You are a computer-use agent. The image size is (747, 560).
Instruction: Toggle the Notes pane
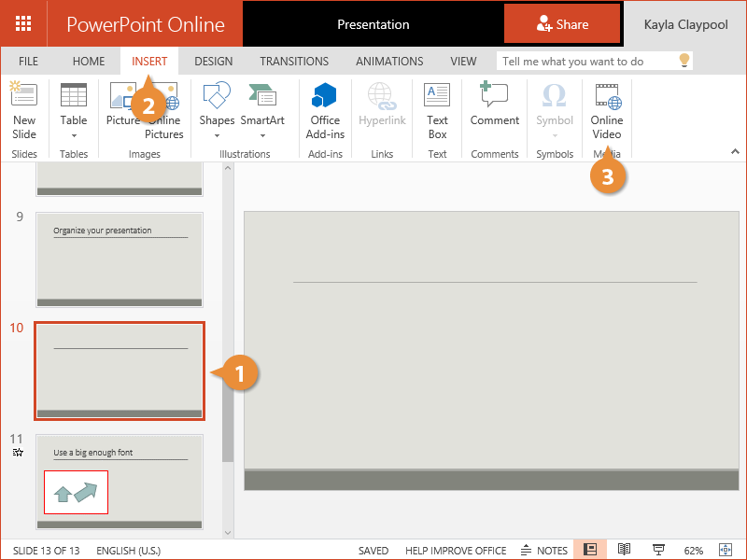click(544, 550)
